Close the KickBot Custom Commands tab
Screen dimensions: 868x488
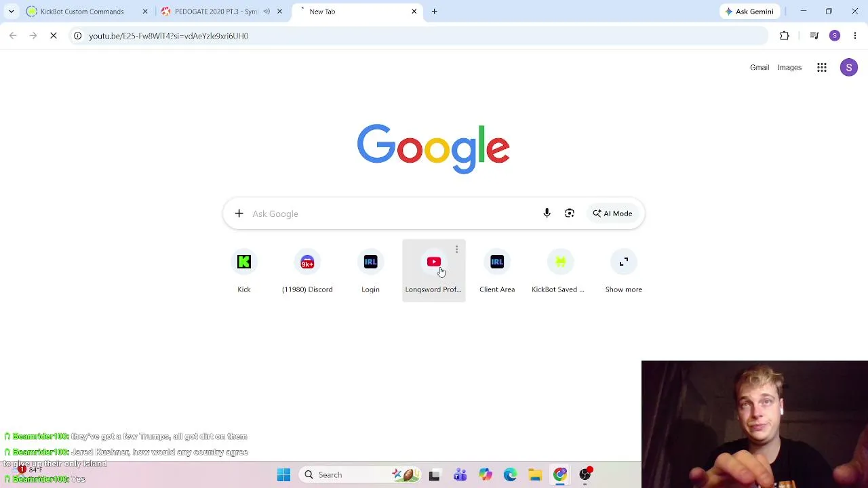(x=144, y=12)
